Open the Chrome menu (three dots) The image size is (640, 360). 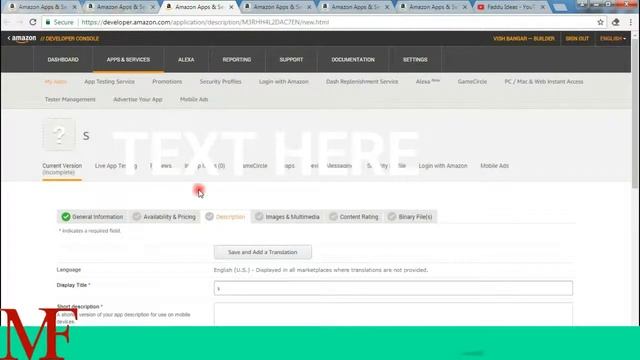pyautogui.click(x=631, y=22)
